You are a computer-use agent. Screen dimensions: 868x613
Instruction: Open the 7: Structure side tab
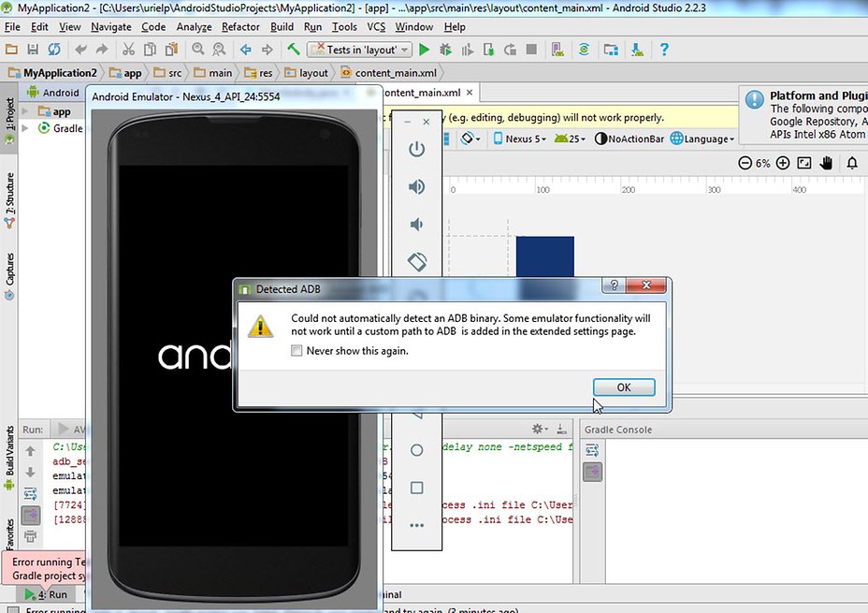click(9, 200)
